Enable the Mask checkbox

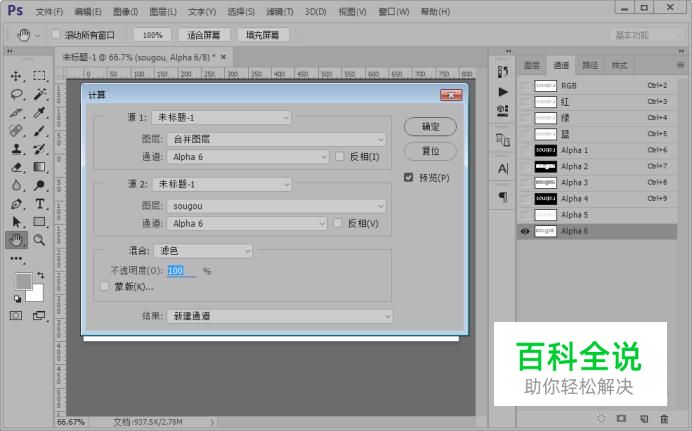tap(105, 287)
